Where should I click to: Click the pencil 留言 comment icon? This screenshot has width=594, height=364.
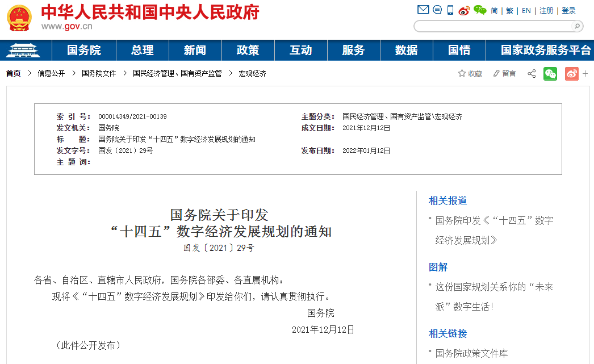[x=504, y=73]
